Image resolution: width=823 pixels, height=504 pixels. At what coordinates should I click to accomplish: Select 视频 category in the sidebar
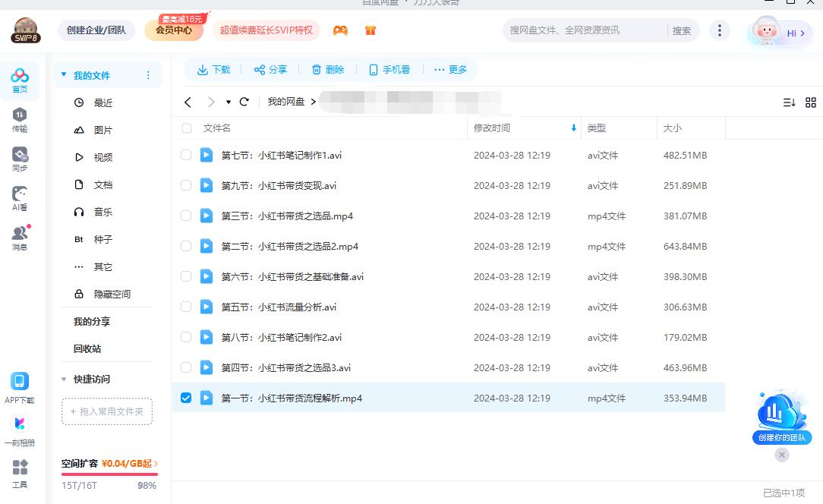click(102, 157)
